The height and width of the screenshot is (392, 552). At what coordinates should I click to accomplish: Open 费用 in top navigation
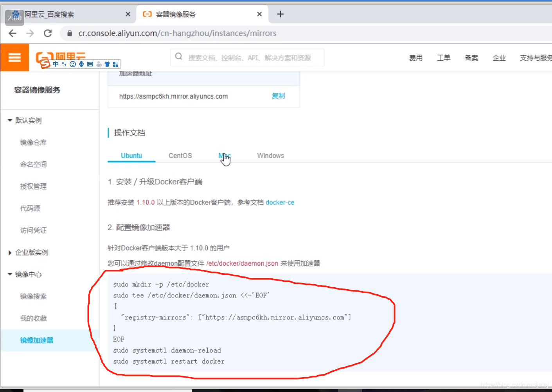click(x=416, y=58)
